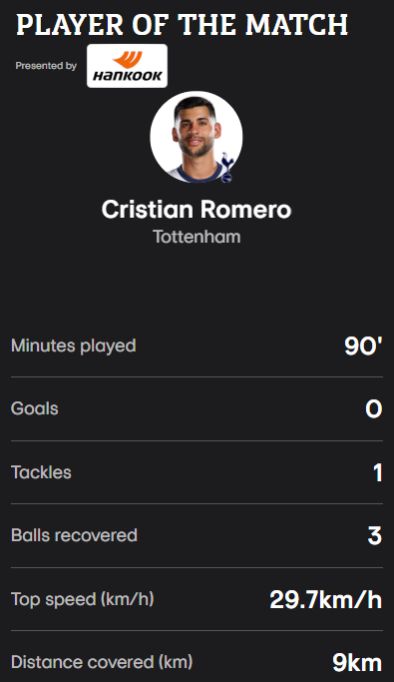Select the Balls recovered label

coord(74,535)
